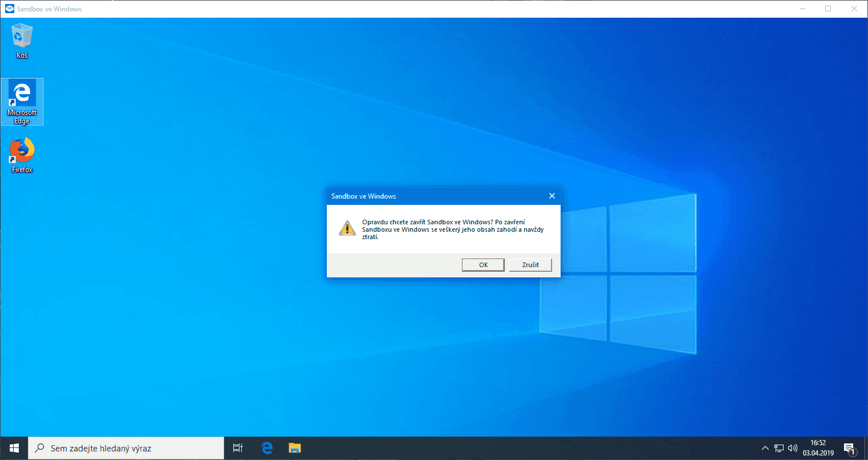Open the Action Center notifications icon

click(850, 448)
